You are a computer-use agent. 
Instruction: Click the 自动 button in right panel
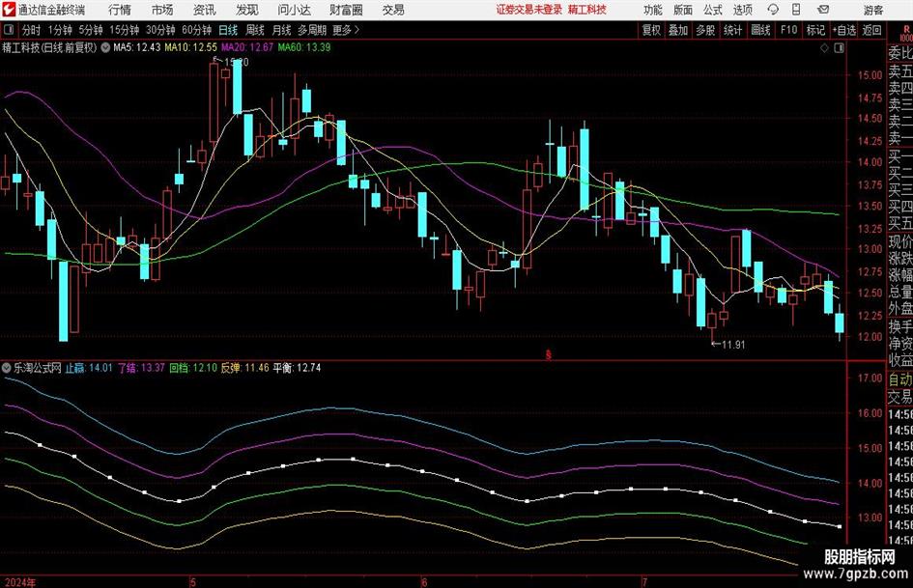900,380
